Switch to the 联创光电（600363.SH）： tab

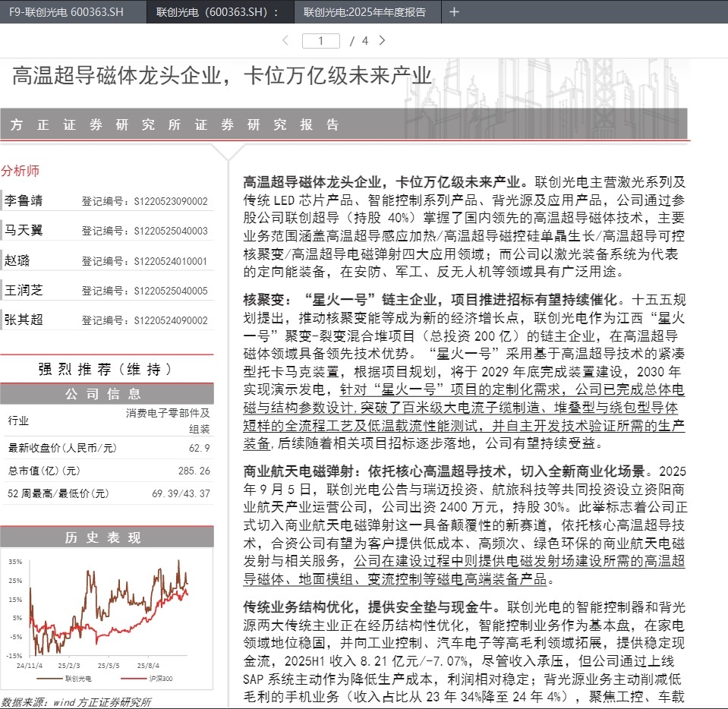(217, 12)
